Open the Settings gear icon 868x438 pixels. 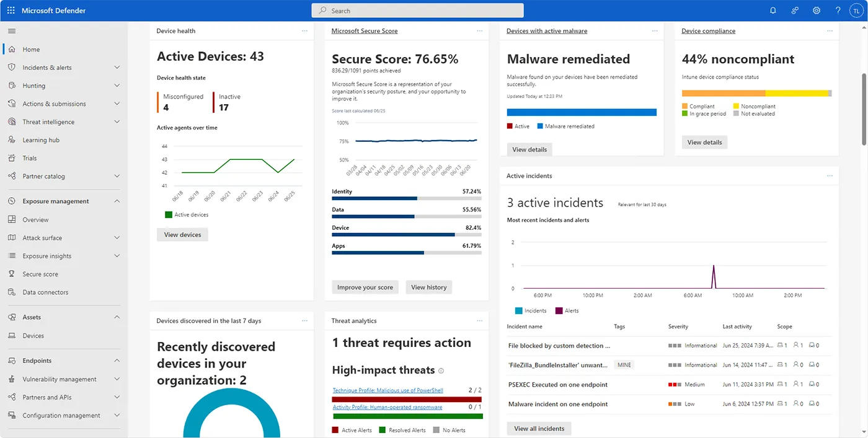pyautogui.click(x=817, y=11)
